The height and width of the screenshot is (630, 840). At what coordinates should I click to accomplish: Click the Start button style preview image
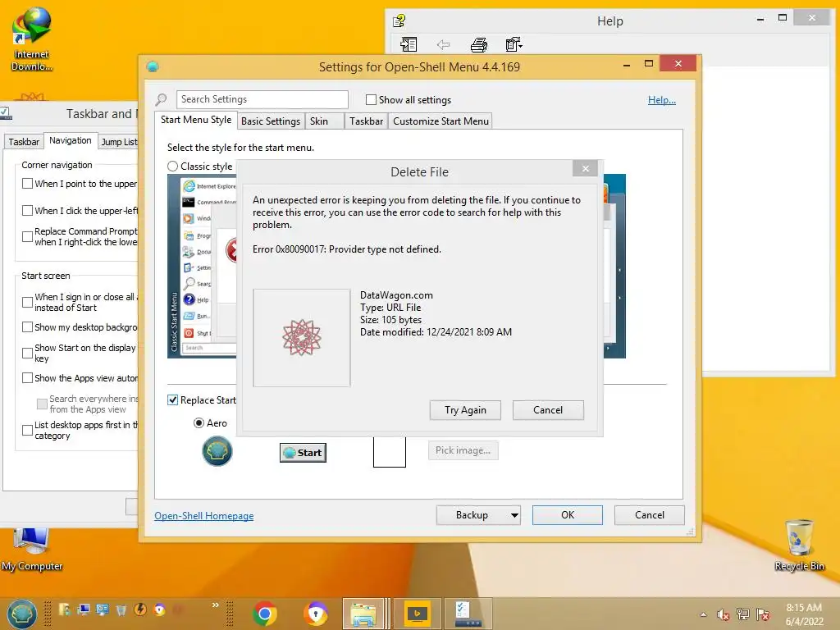coord(304,453)
